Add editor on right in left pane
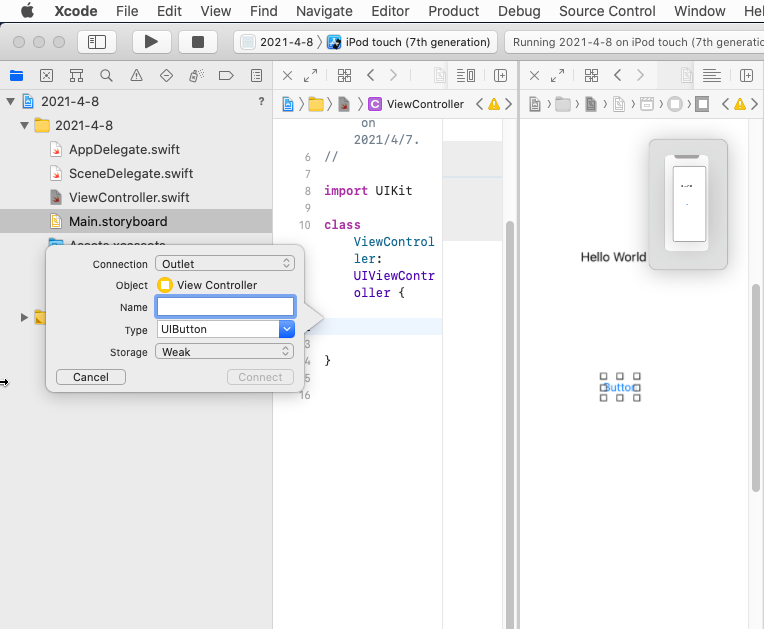The width and height of the screenshot is (764, 629). pyautogui.click(x=500, y=76)
